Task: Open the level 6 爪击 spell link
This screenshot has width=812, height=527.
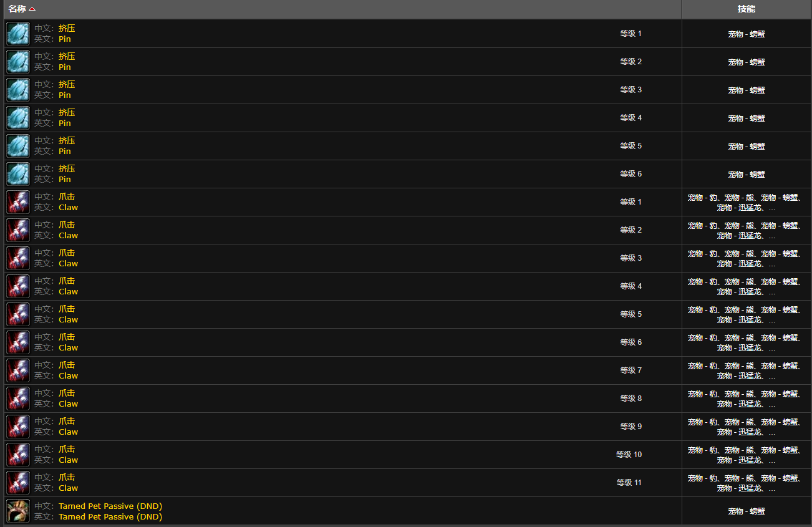Action: click(67, 337)
